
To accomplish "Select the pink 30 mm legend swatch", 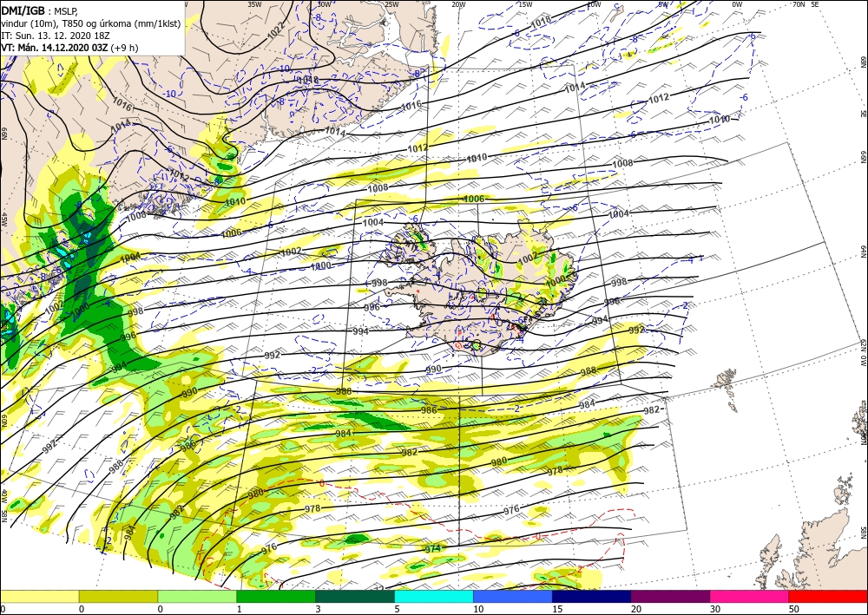I will [x=750, y=596].
